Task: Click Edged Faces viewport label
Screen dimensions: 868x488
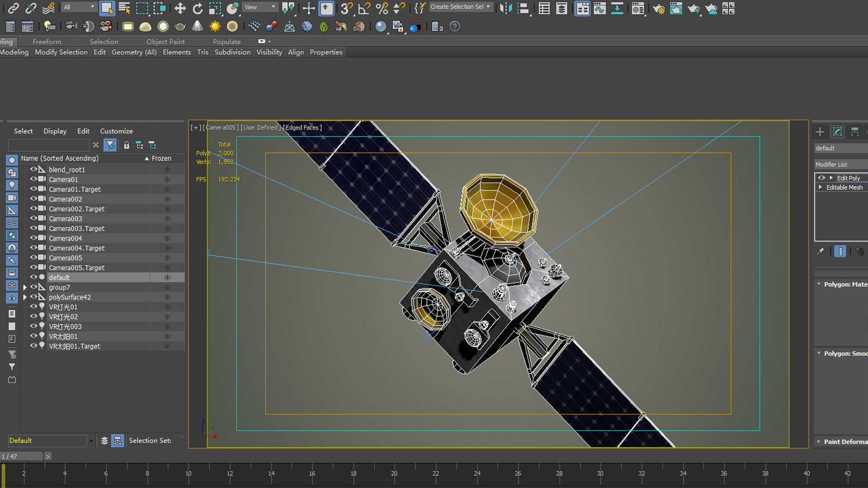Action: click(303, 128)
